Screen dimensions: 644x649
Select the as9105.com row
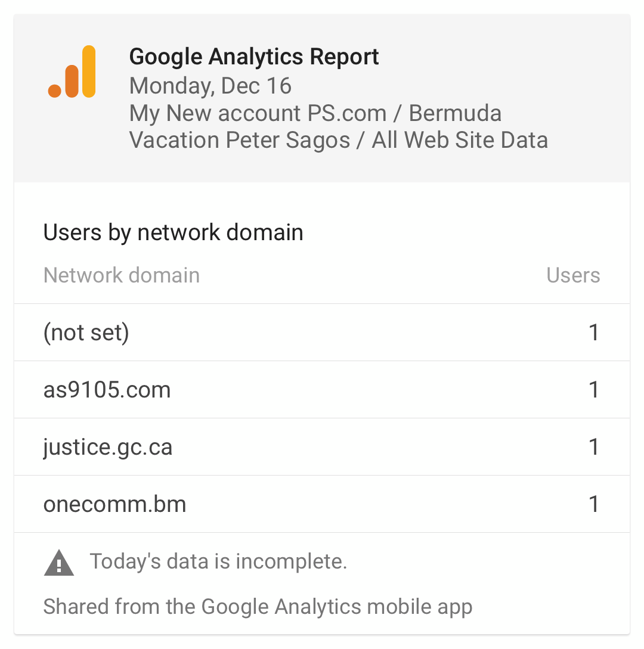tap(322, 390)
